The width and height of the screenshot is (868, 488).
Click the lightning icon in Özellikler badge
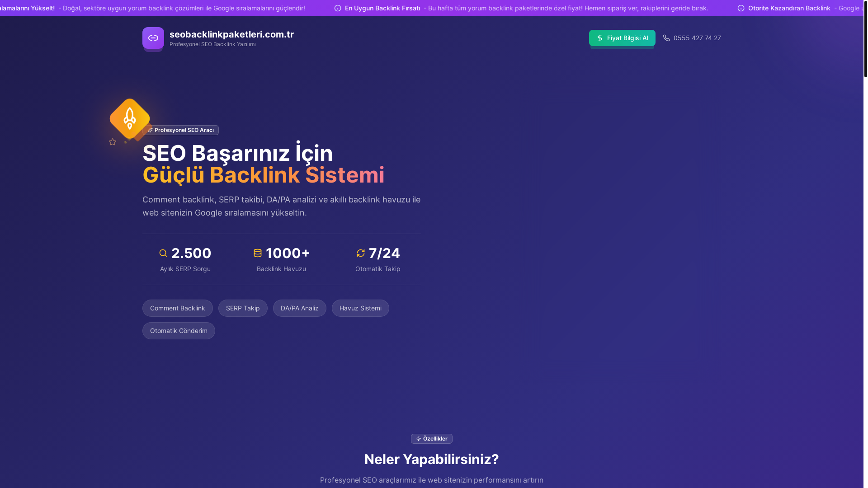[419, 439]
